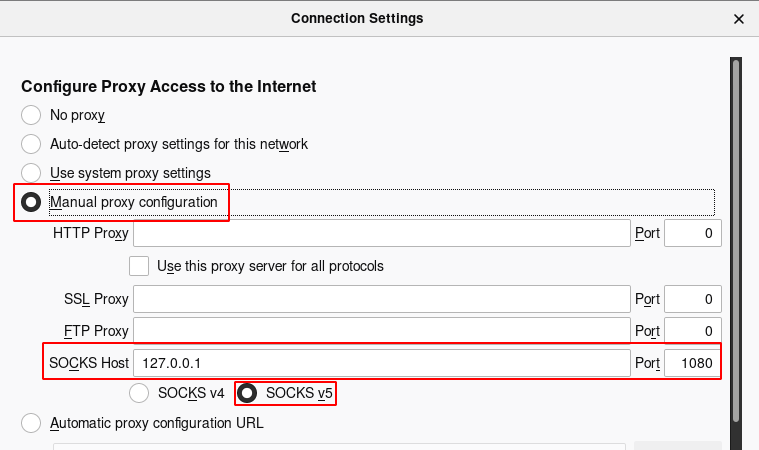Select the No proxy option
This screenshot has height=450, width=759.
tap(32, 115)
